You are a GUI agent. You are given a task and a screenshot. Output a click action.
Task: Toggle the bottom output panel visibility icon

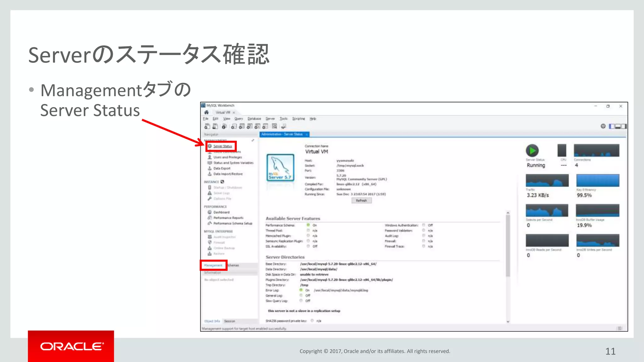click(x=618, y=126)
